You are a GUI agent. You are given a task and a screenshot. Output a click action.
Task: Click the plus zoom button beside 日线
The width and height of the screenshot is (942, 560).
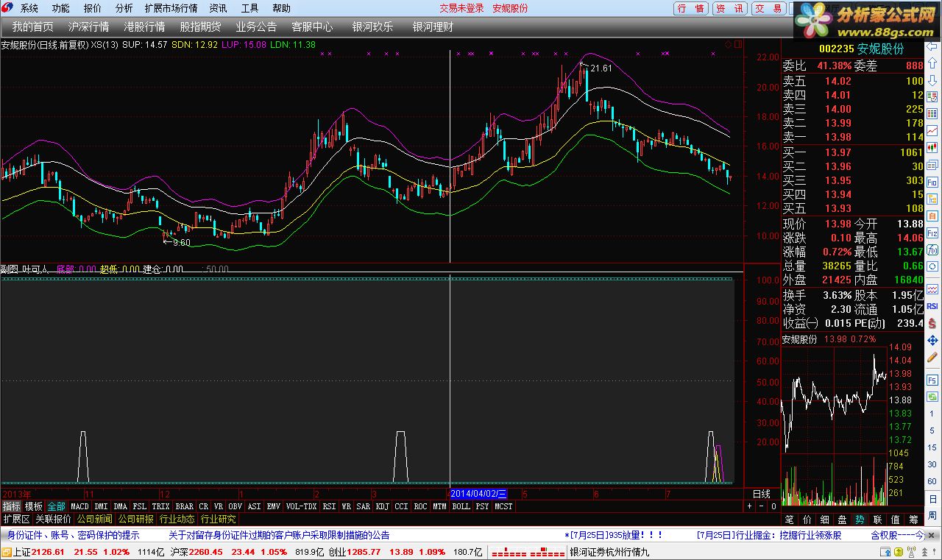750,506
